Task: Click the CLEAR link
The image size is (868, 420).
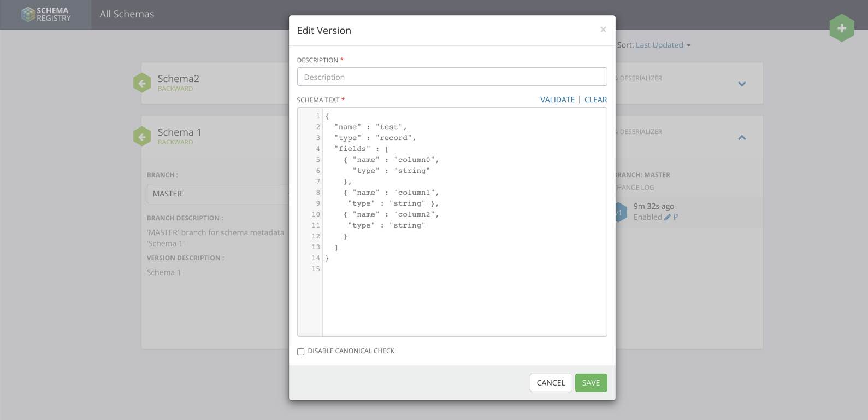Action: pyautogui.click(x=595, y=100)
